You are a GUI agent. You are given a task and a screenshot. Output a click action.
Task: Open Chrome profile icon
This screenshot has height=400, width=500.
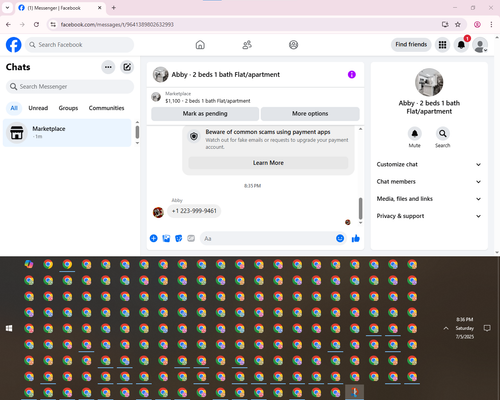pos(477,24)
